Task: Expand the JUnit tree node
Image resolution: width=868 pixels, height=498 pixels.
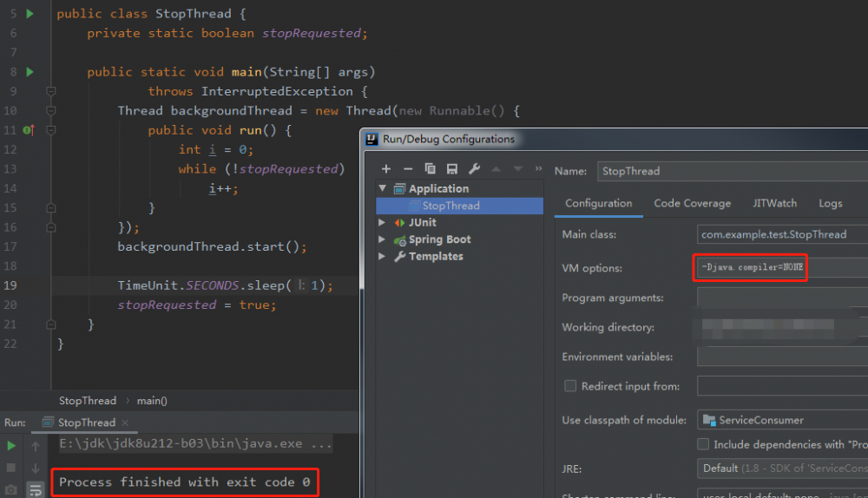Action: pos(382,222)
